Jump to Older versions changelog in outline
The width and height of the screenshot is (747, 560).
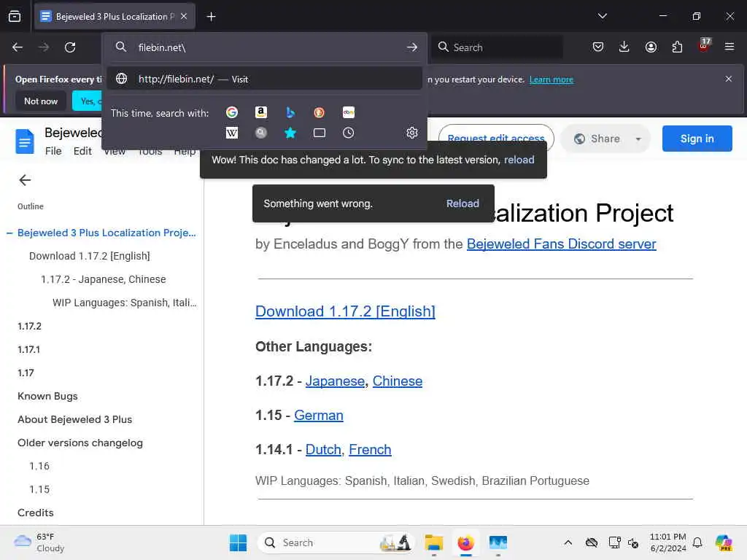(80, 443)
